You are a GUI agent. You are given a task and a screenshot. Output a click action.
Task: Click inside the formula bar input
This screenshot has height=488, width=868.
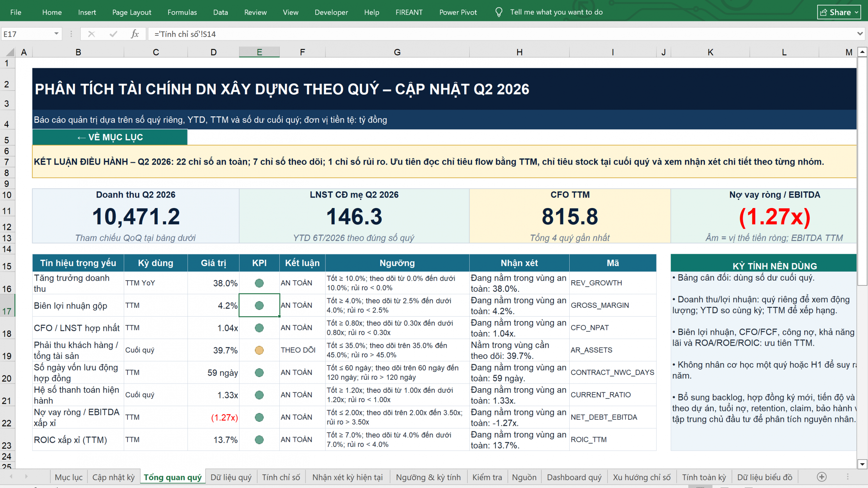coord(502,34)
